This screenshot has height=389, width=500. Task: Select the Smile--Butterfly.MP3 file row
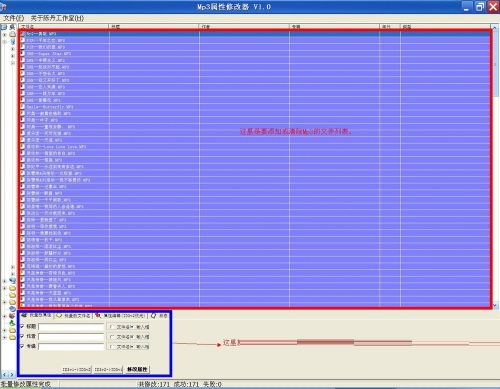pos(255,107)
